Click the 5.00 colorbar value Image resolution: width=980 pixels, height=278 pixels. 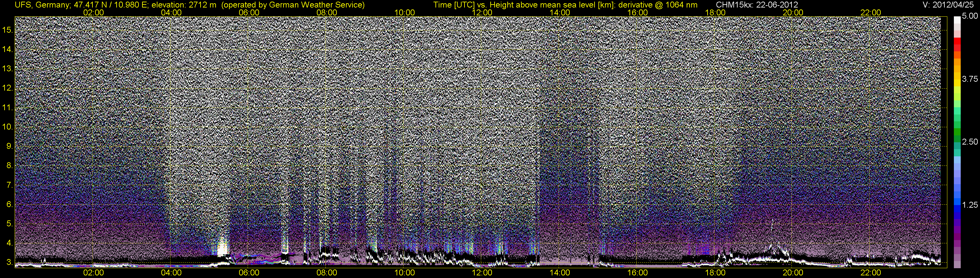pyautogui.click(x=970, y=16)
